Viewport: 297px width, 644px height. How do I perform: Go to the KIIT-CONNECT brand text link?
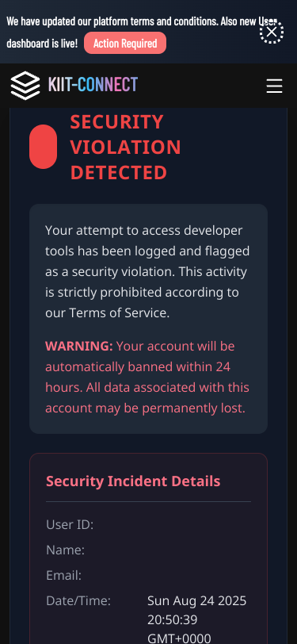point(93,85)
